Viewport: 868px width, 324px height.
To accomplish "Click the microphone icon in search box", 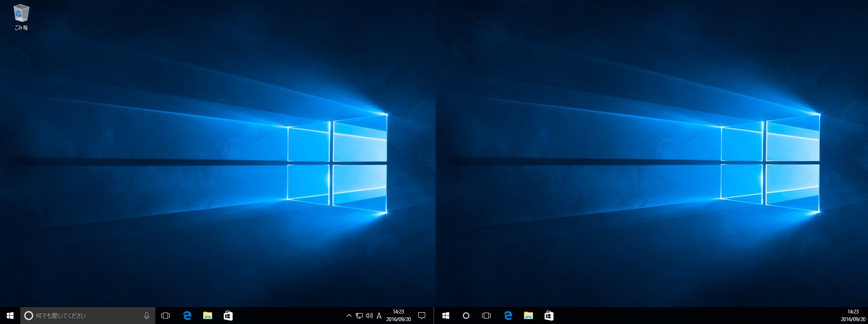I will 146,316.
